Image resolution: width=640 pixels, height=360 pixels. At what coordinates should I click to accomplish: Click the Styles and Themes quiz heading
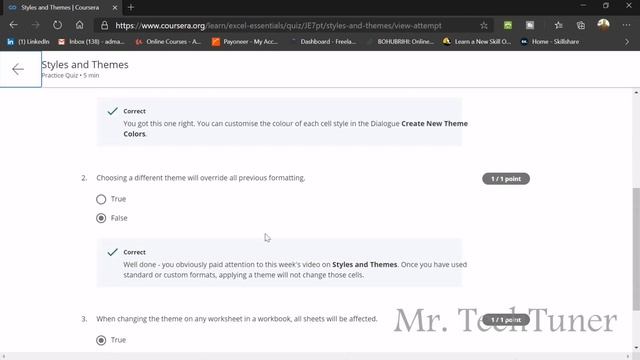85,64
